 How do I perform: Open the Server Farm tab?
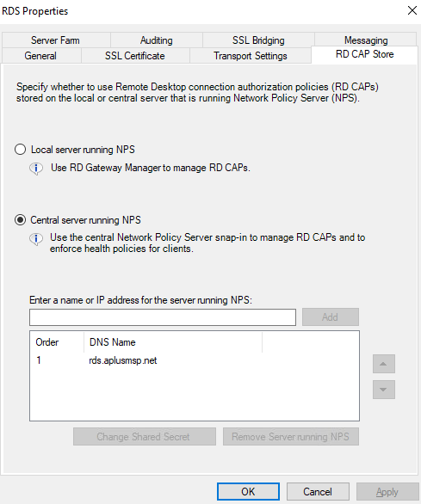[x=56, y=40]
